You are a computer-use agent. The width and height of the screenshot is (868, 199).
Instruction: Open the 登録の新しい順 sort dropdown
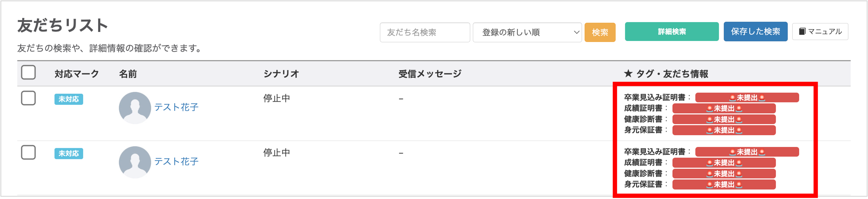coord(527,32)
